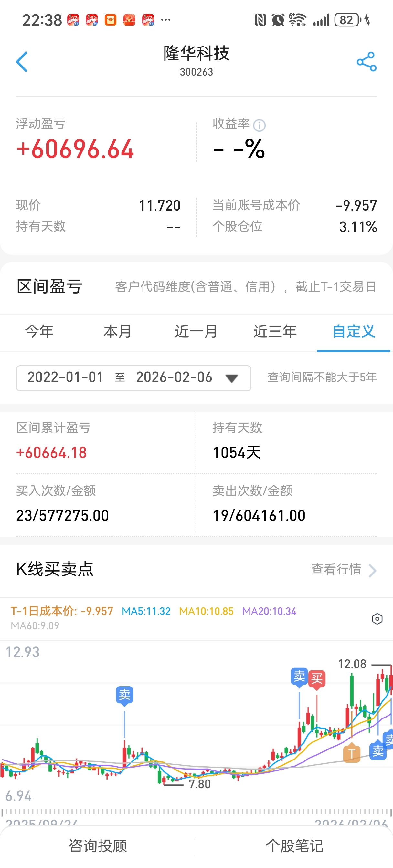Screen dimensions: 393x868
Task: Tap the MA20:10.34 indicator label
Action: (x=269, y=611)
